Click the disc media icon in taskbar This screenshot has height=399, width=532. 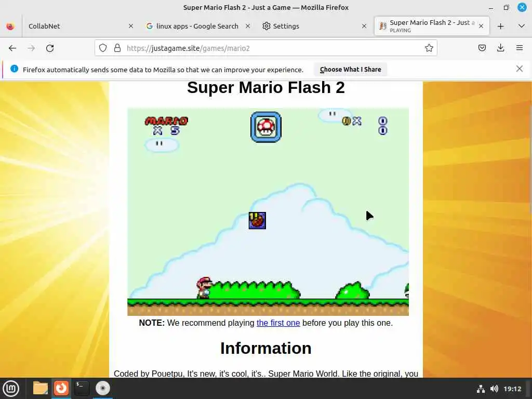(x=102, y=388)
